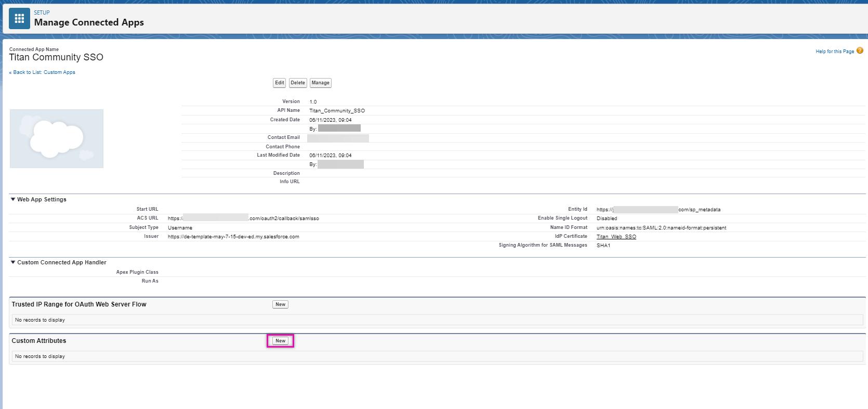Viewport: 868px width, 409px height.
Task: Click the Last Modified Date value
Action: (x=331, y=156)
